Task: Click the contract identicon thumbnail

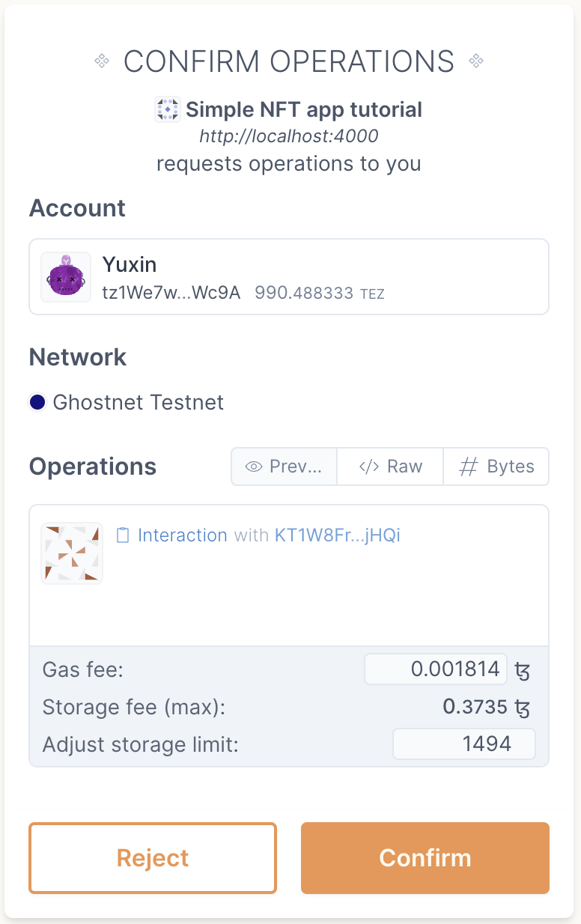Action: click(72, 553)
